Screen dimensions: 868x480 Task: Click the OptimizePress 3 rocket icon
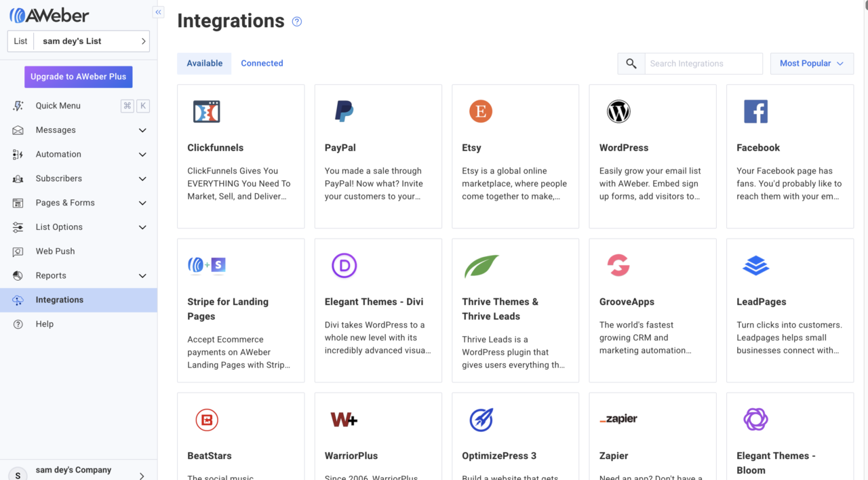[481, 420]
